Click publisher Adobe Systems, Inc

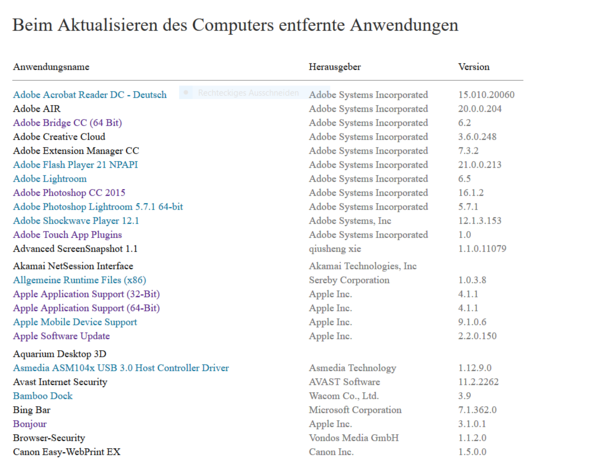pyautogui.click(x=350, y=221)
